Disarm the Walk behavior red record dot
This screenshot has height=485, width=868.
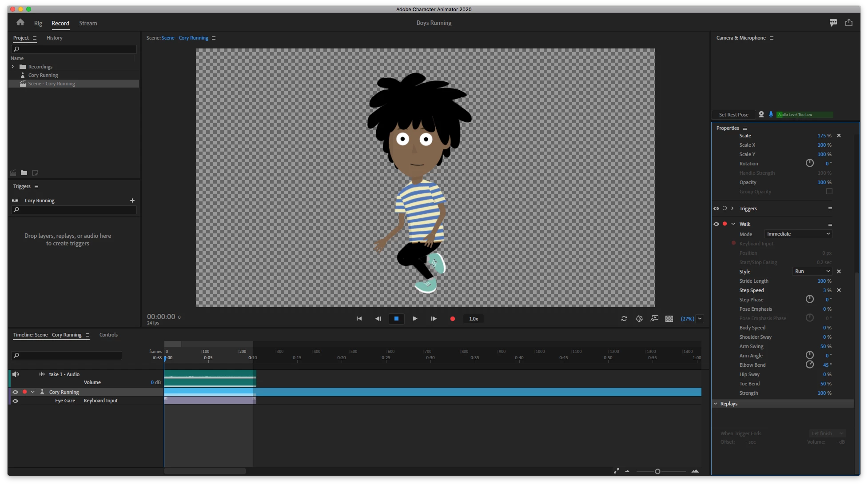pos(725,224)
